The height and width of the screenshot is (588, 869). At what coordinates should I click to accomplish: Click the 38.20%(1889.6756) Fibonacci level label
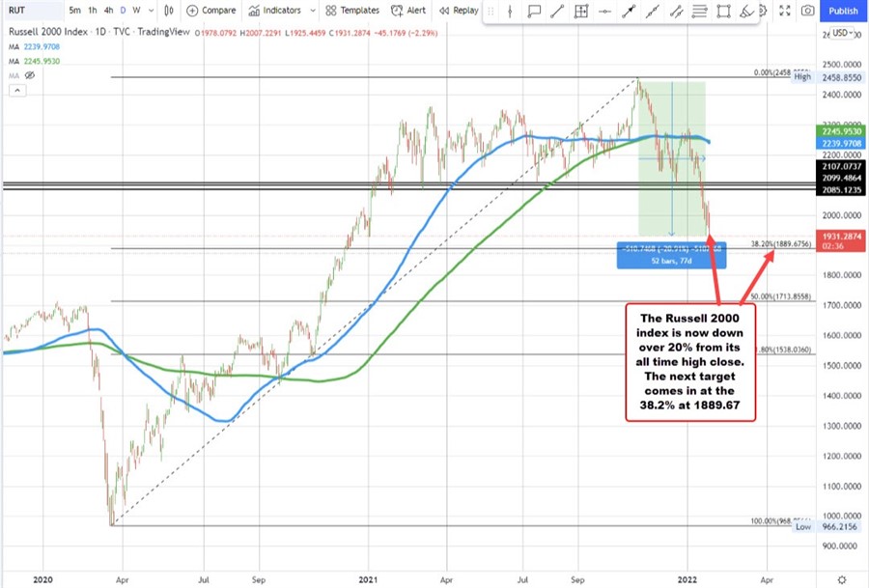(x=781, y=244)
